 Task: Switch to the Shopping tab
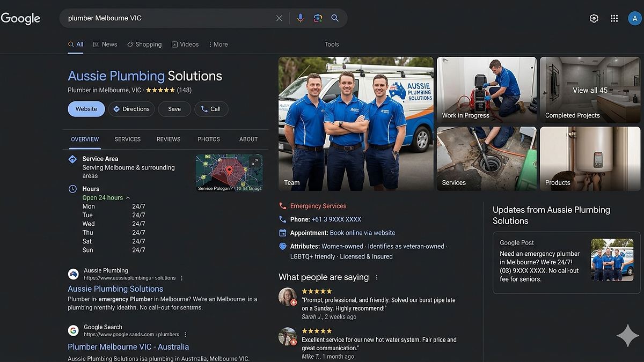tap(144, 45)
